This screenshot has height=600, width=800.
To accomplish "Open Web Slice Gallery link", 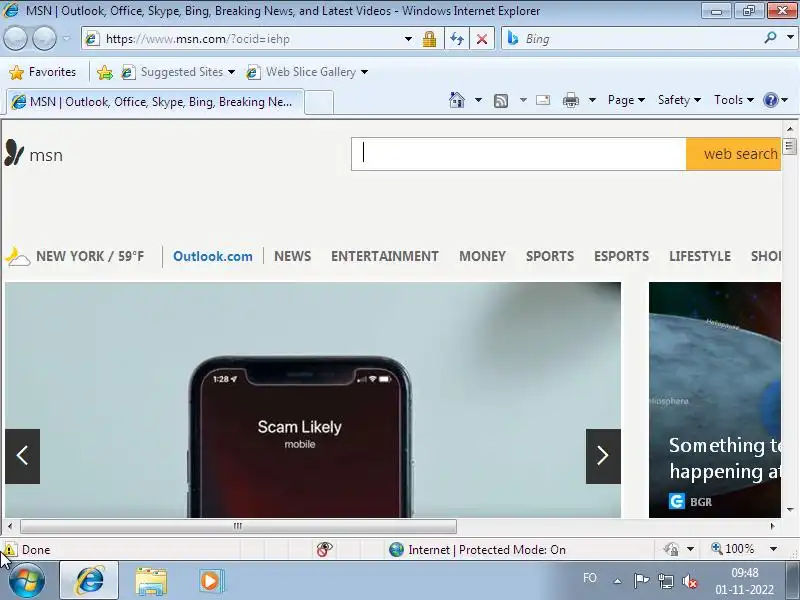I will [x=307, y=72].
